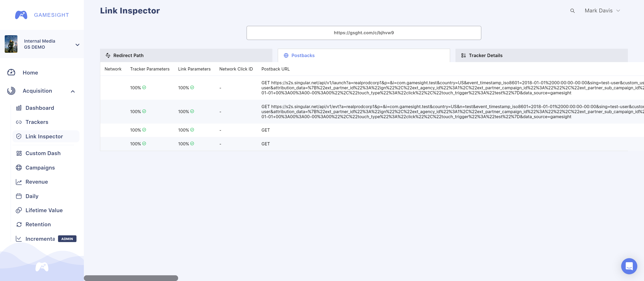Switch to the Redirect Path tab
The width and height of the screenshot is (644, 281).
click(x=186, y=55)
